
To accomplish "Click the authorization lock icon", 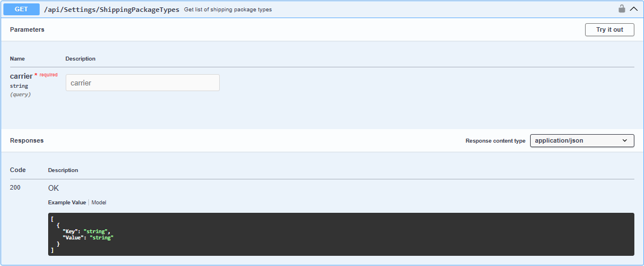I will pyautogui.click(x=622, y=9).
